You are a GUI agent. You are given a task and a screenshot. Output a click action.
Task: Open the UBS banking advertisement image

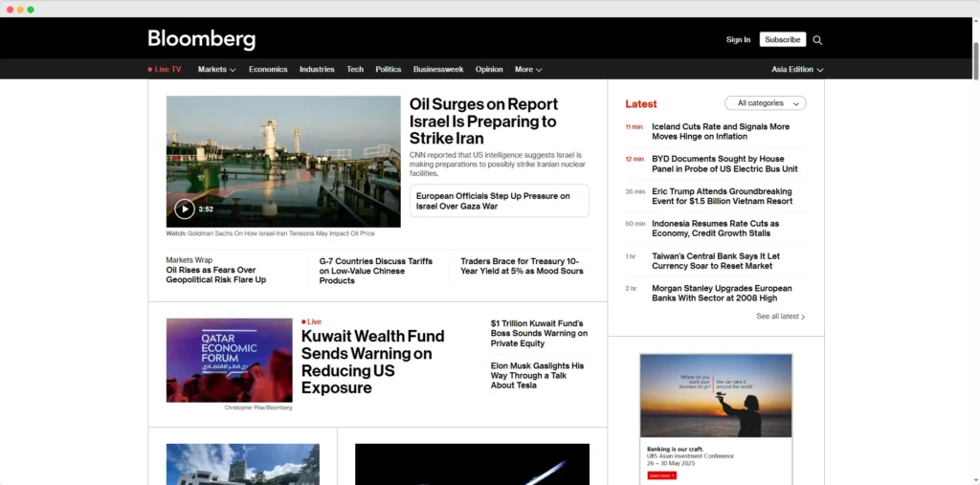(x=716, y=396)
